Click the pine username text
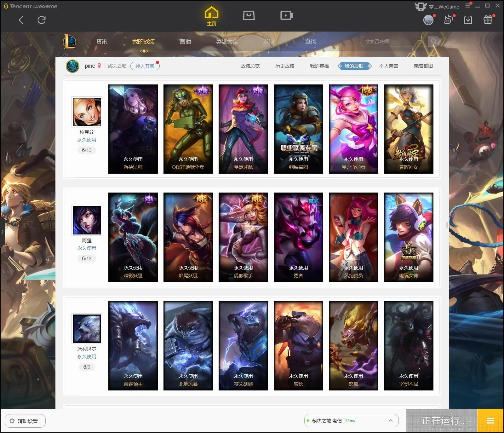 [x=90, y=66]
